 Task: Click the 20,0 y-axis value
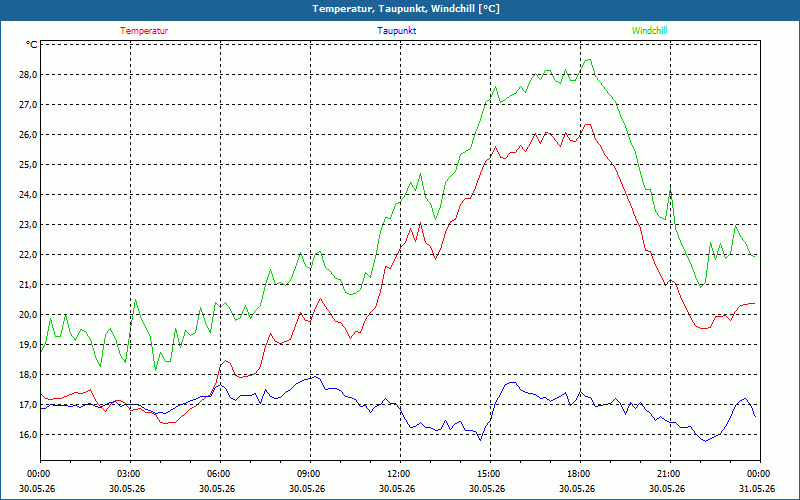(x=29, y=315)
